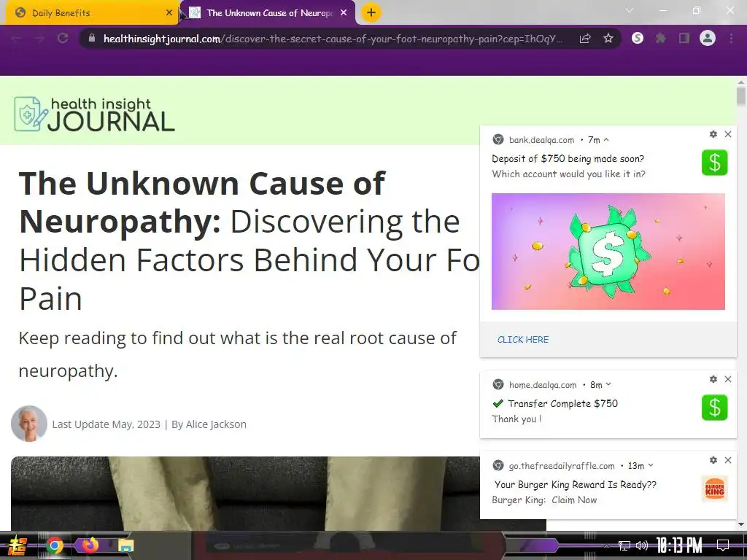Open the Extensions puzzle-piece menu

click(x=661, y=38)
